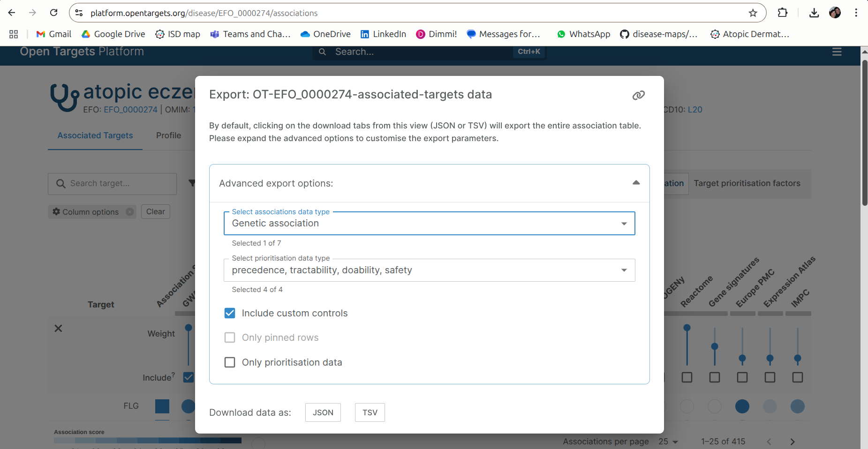Switch to the Associated Targets tab
Screen dimensions: 868x449
pos(95,135)
